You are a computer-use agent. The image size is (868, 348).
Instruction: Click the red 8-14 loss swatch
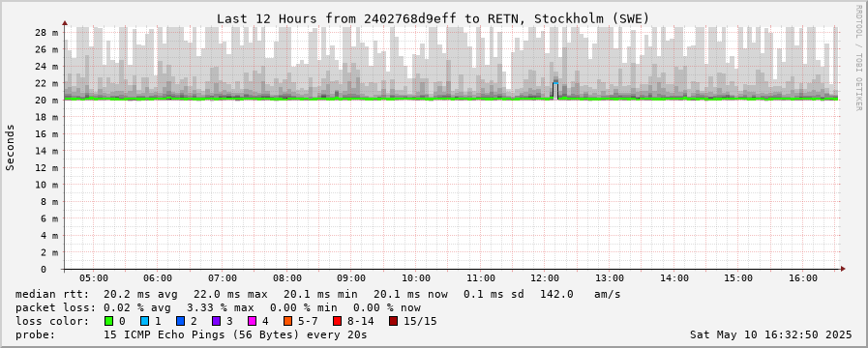click(337, 321)
